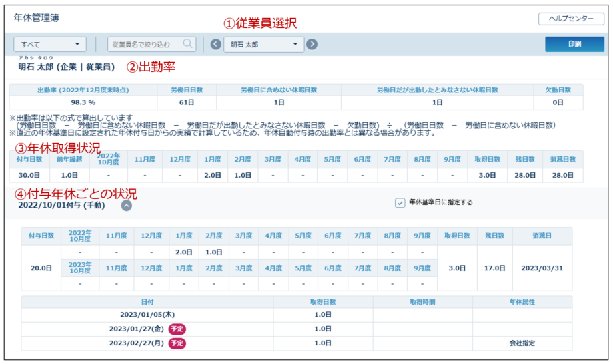Open the 明石 太郎 employee dropdown
Image resolution: width=613 pixels, height=364 pixels.
click(263, 45)
